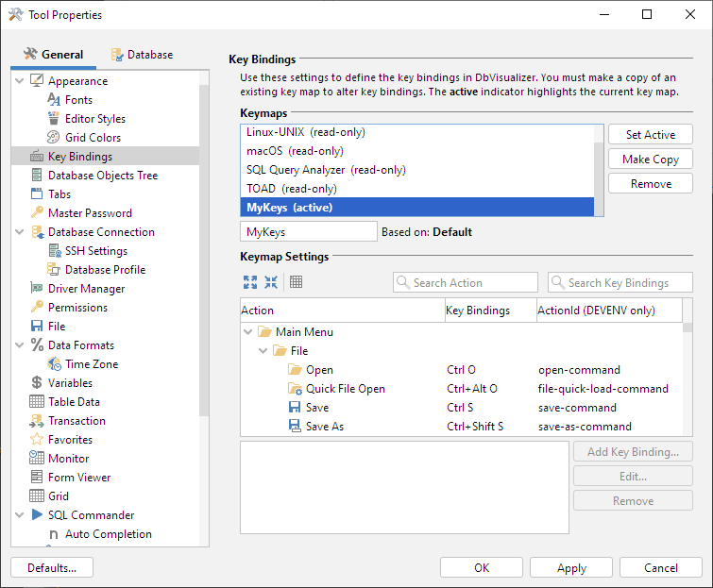Click the Master Password key icon
Screen dimensions: 713x588
(37, 213)
